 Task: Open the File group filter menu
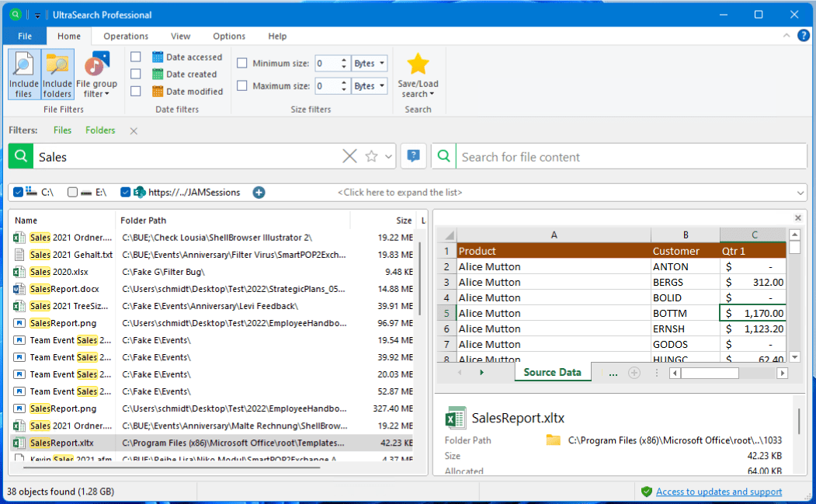click(97, 75)
